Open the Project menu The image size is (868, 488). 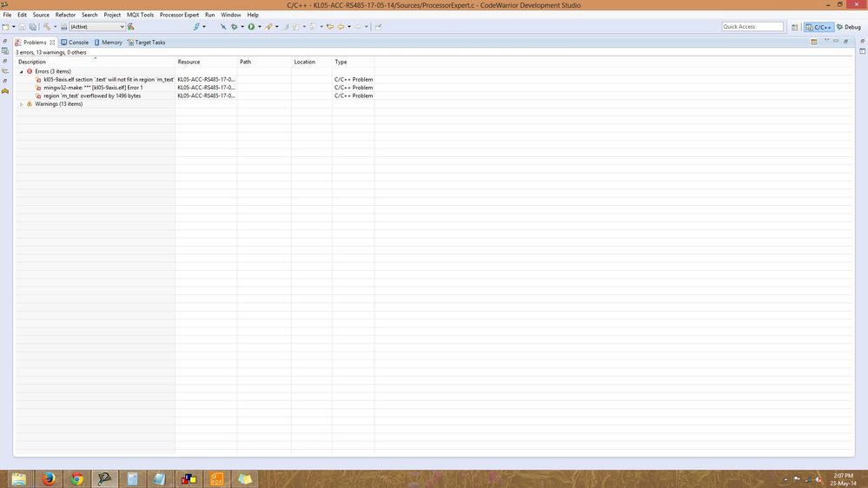(112, 15)
